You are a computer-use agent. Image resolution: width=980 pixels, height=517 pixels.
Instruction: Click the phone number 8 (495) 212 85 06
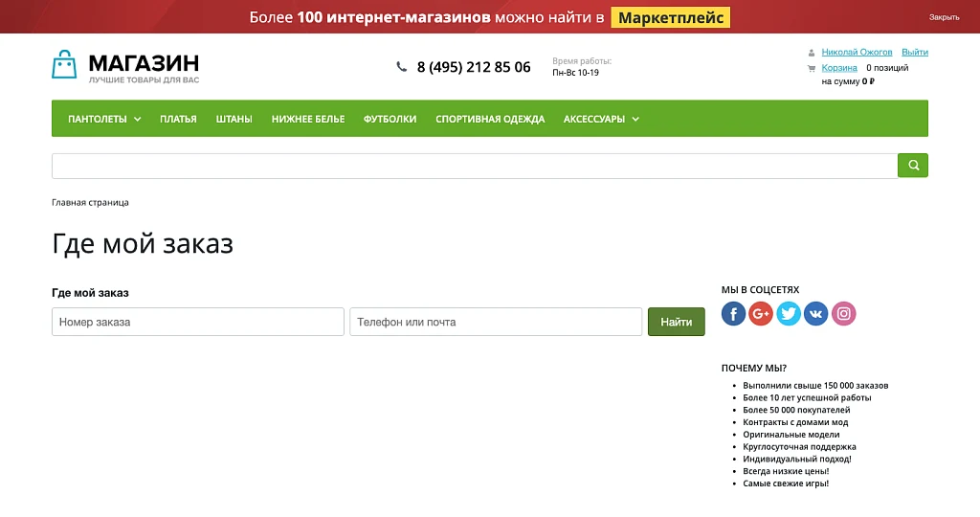[x=474, y=67]
